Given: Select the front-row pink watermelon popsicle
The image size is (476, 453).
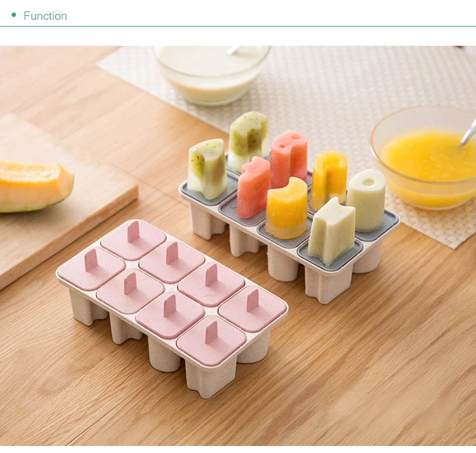Looking at the screenshot, I should click(254, 187).
